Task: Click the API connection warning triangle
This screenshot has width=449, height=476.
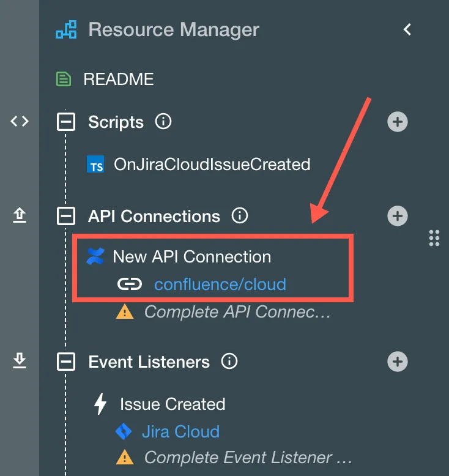Action: pyautogui.click(x=125, y=312)
